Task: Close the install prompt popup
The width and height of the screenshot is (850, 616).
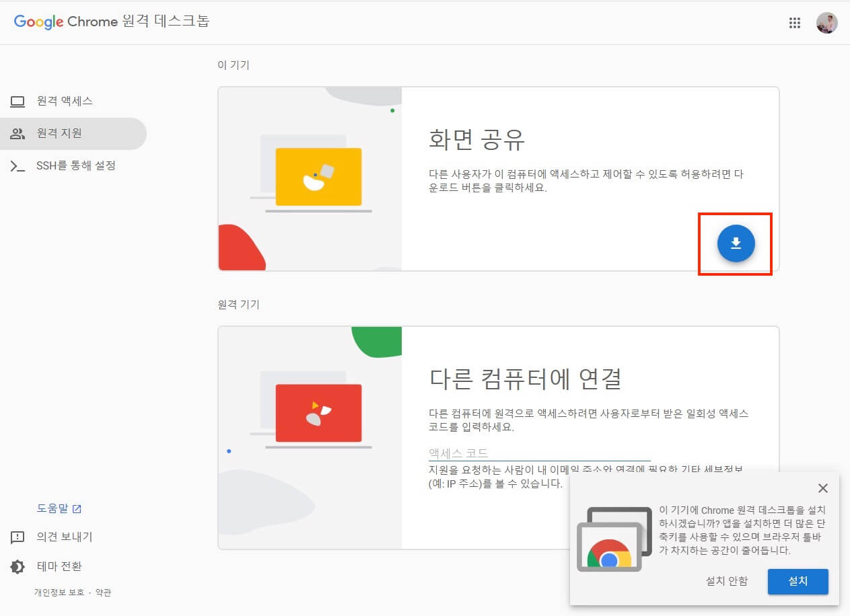Action: (822, 488)
